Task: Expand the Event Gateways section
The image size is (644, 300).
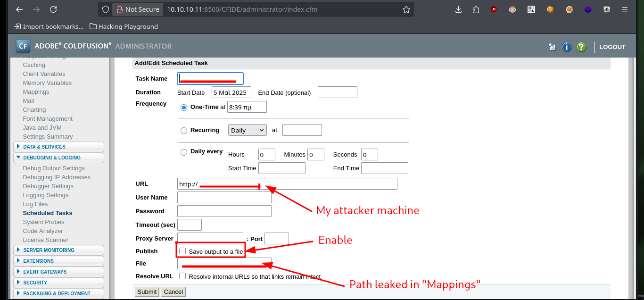Action: pyautogui.click(x=58, y=272)
